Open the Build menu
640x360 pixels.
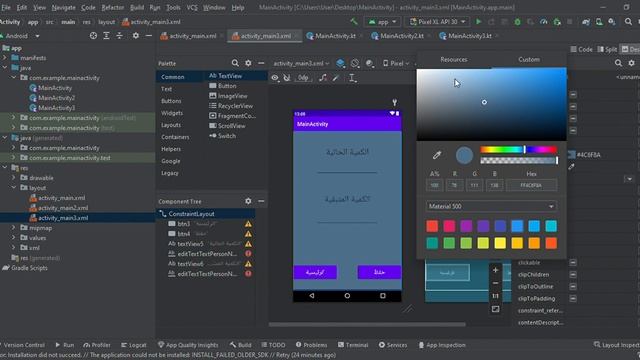point(137,7)
